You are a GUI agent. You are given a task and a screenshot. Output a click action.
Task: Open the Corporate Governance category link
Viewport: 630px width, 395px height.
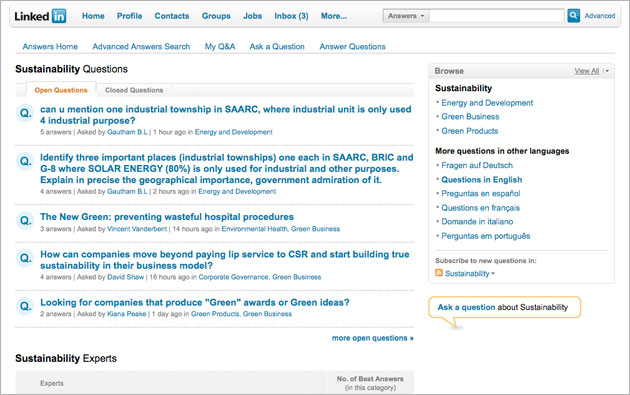[x=233, y=277]
